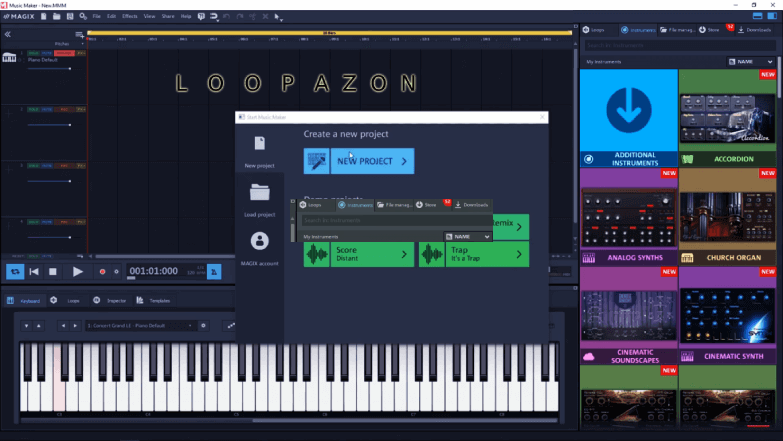Image resolution: width=783 pixels, height=441 pixels.
Task: Select the Accordion instrument tile
Action: (x=728, y=118)
